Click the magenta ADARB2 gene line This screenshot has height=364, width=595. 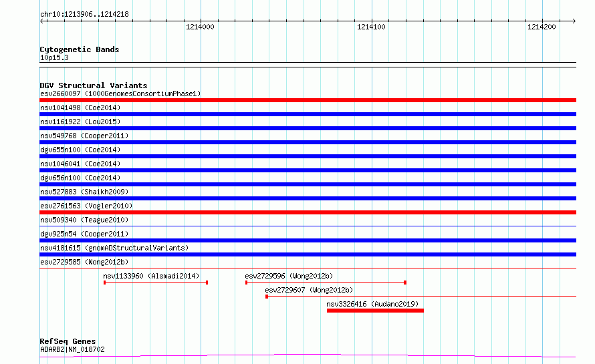308,356
